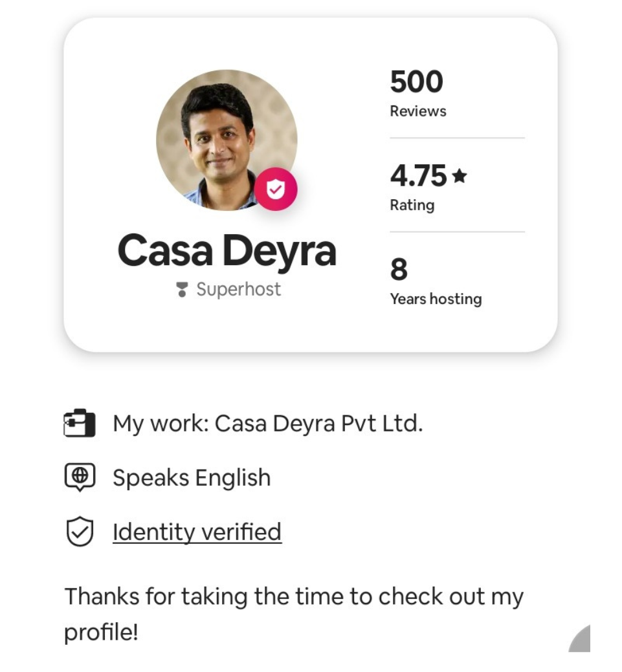Click the 4.75 rating value
This screenshot has height=672, width=622.
click(418, 176)
